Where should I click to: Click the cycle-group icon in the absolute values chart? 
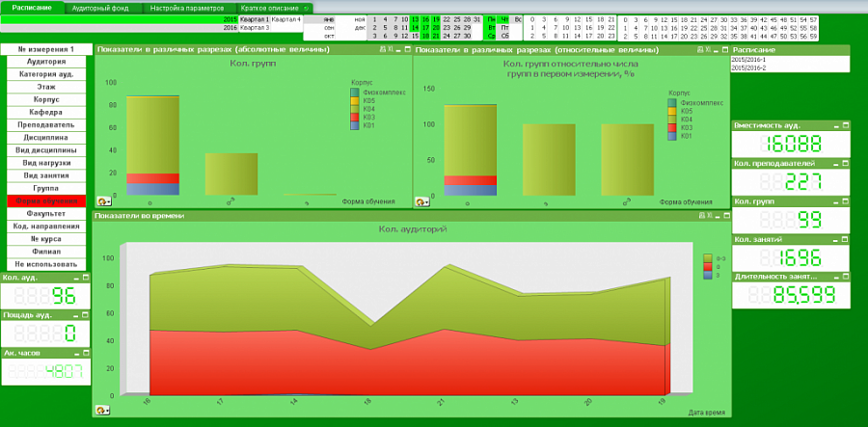pos(103,201)
